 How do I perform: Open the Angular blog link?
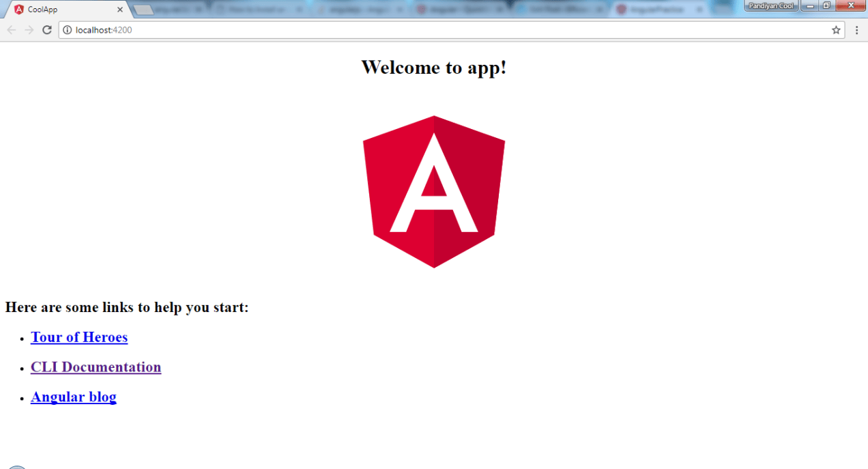74,397
